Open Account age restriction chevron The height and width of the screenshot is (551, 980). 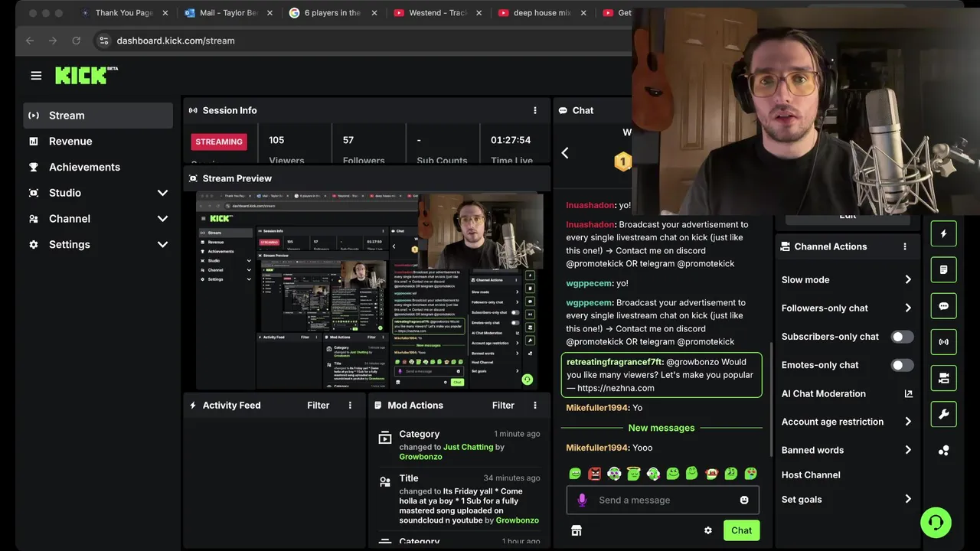point(908,422)
